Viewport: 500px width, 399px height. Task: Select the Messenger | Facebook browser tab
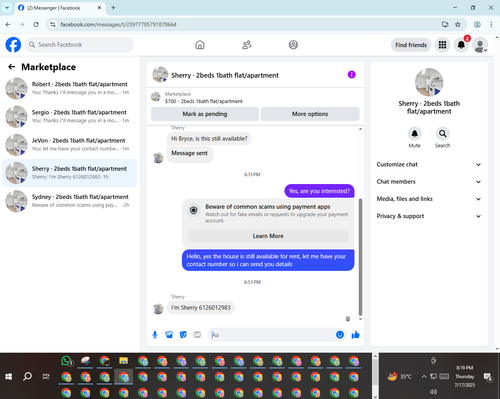60,8
